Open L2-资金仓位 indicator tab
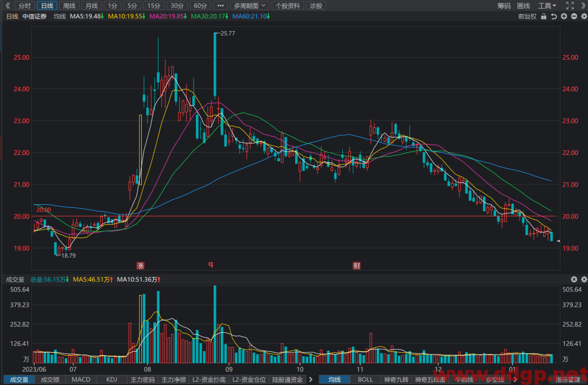Screen dimensions: 588x385 (249, 379)
